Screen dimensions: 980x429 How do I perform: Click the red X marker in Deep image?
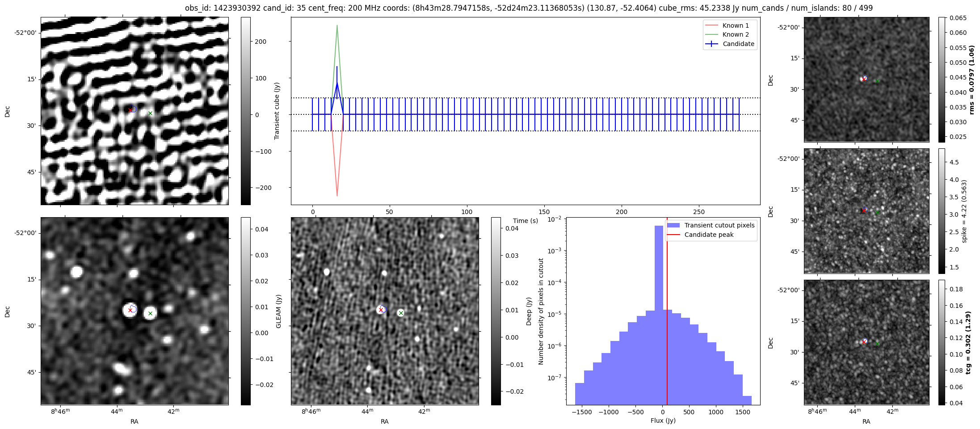(x=381, y=310)
